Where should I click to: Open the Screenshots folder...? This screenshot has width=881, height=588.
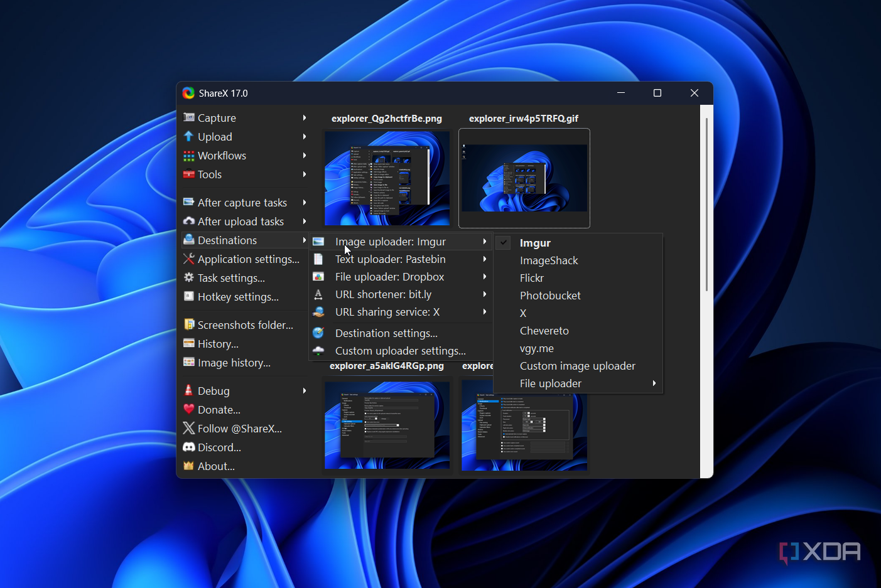[x=245, y=324]
